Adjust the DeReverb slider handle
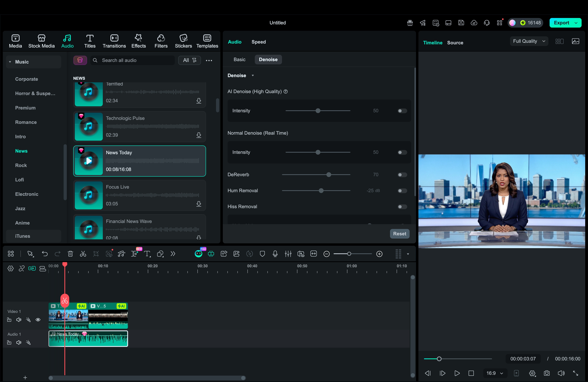 [x=329, y=175]
